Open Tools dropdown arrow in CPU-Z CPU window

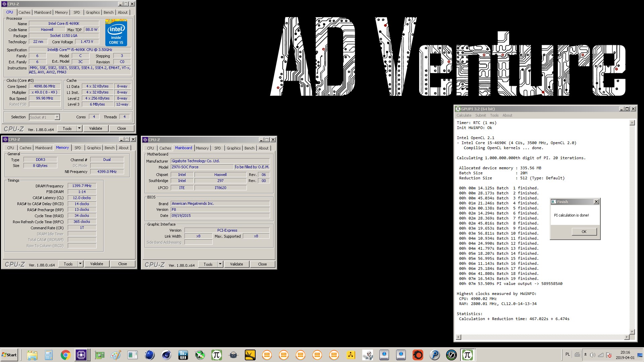coord(79,128)
